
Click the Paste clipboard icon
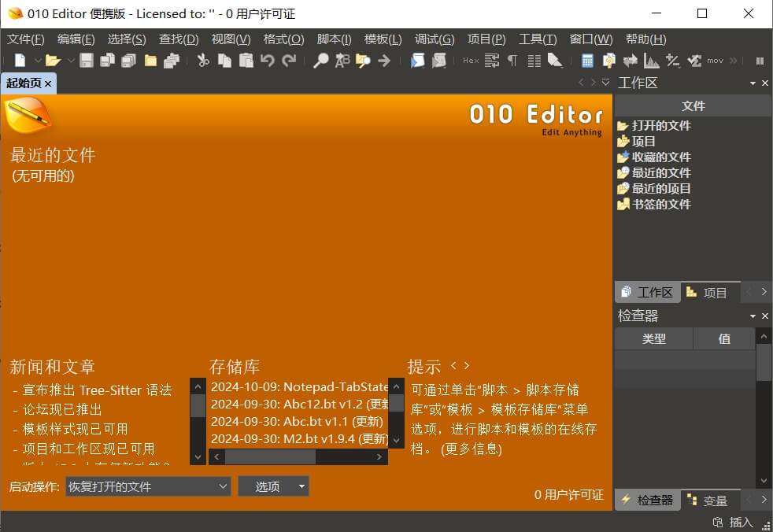point(246,60)
